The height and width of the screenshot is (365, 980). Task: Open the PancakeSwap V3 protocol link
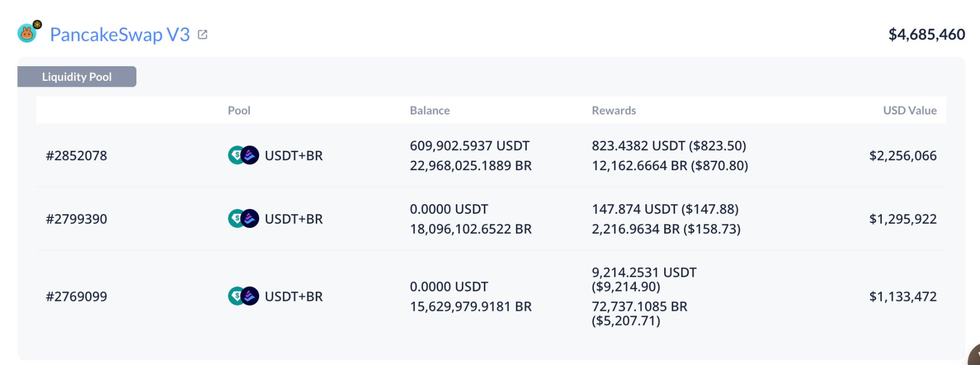120,35
